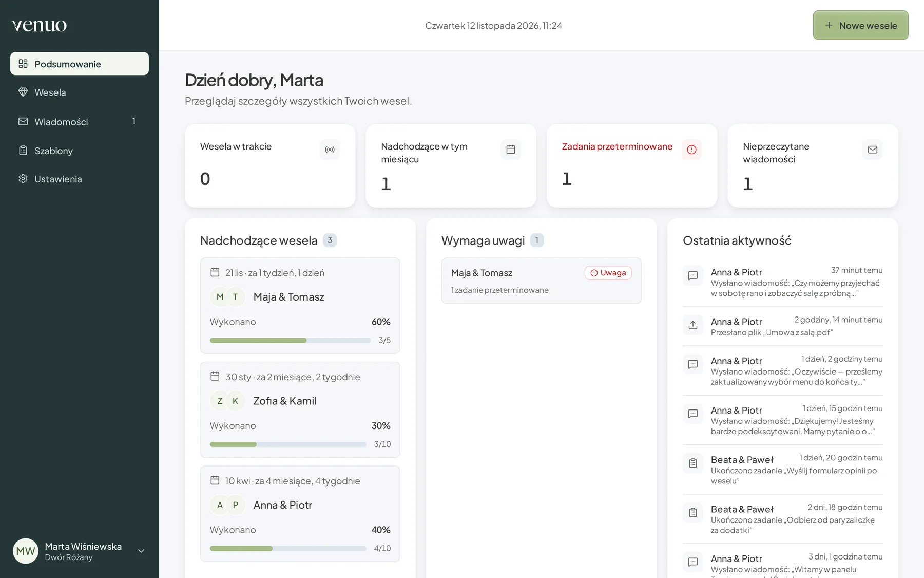Click the live broadcast icon on Wesela w trakcie
Screen dimensions: 924x578
[x=330, y=150]
